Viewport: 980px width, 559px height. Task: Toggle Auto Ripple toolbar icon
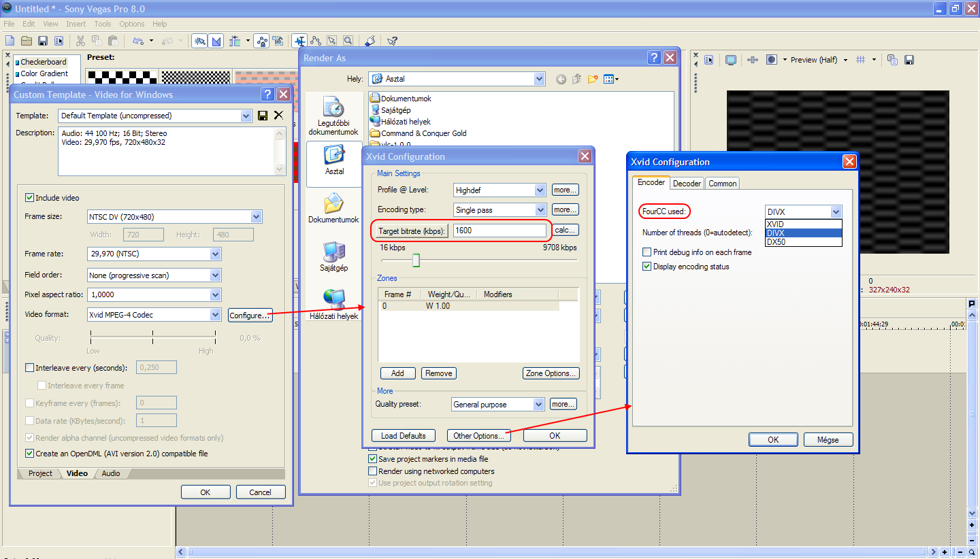coord(235,41)
